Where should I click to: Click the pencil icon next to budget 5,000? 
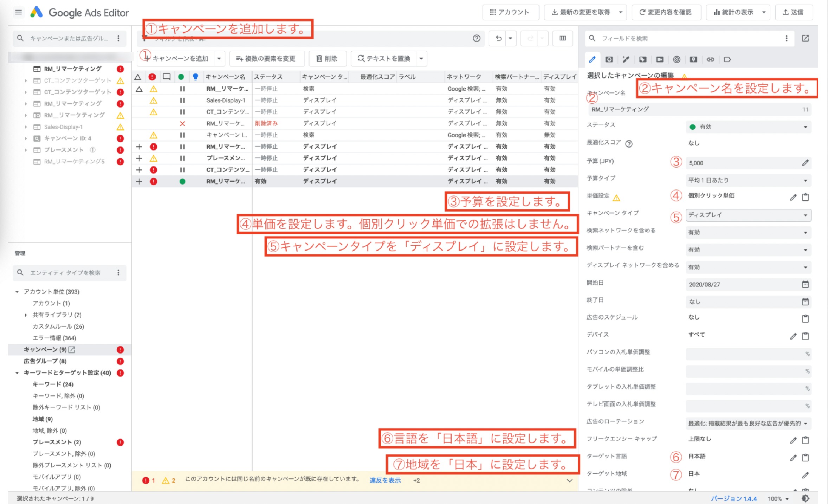(805, 163)
